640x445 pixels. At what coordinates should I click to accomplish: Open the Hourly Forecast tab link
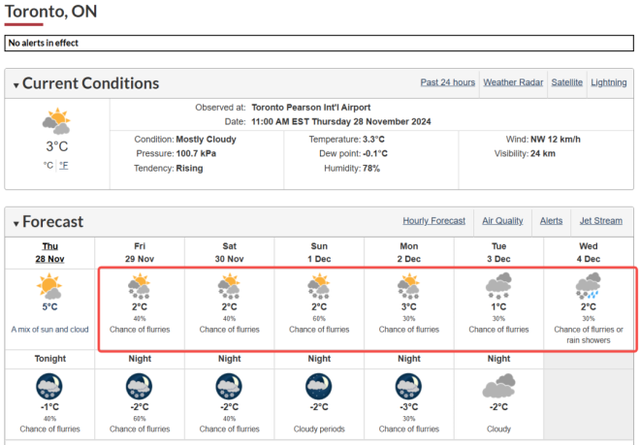[x=434, y=221]
